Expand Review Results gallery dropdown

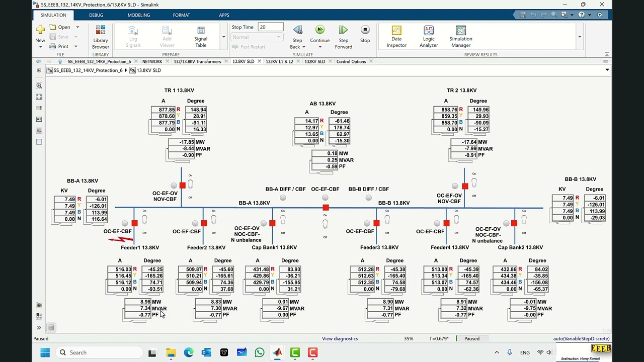coord(579,37)
